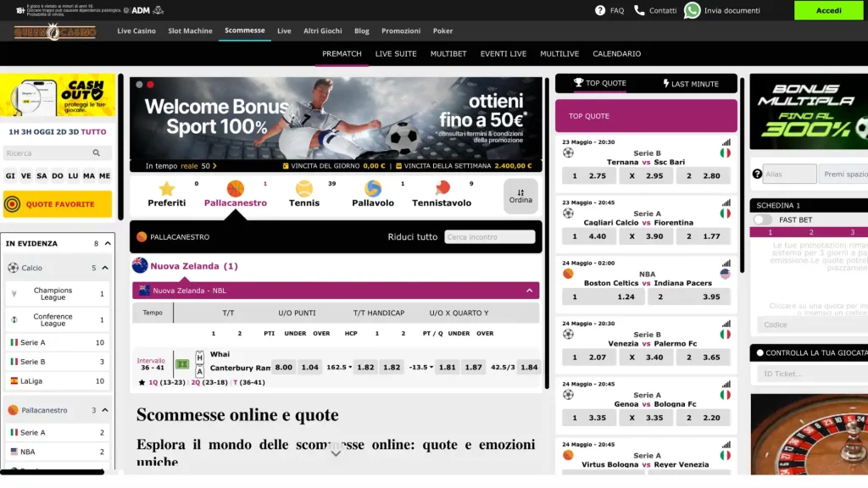Click stats icon for Genoa vs Bologna Fc
The width and height of the screenshot is (868, 488).
(726, 384)
